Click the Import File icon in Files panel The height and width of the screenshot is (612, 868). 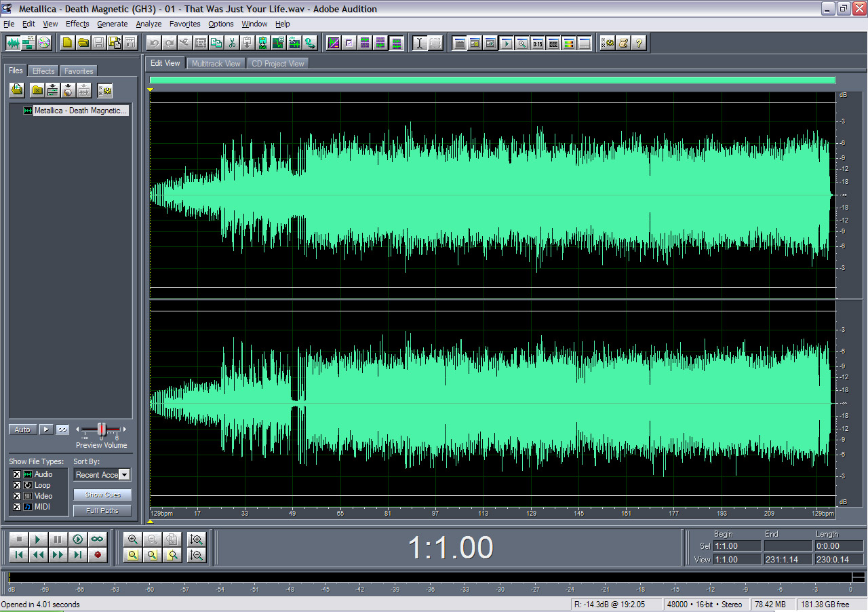[x=16, y=90]
